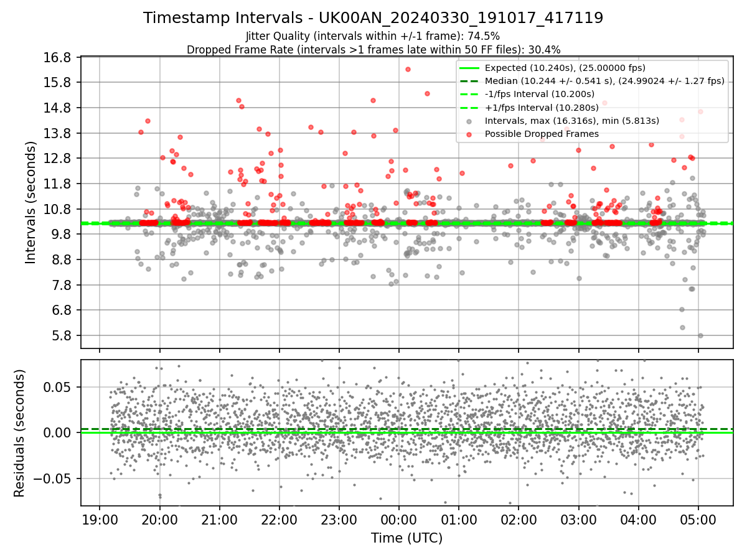The image size is (747, 560).
Task: Click legend entry 'Intervals, max (16.316s), min (5.813s)'
Action: (572, 121)
